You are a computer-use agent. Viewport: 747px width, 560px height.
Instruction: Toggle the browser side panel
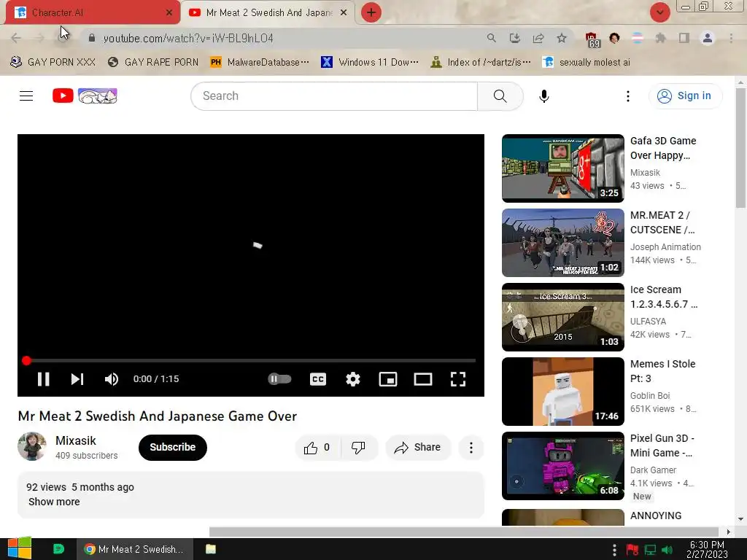coord(684,38)
